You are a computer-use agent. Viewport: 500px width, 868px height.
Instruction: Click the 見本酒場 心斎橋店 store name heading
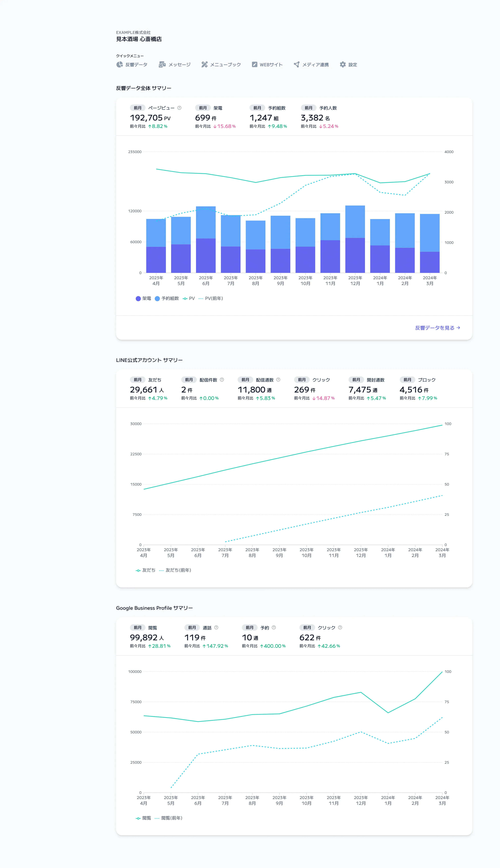(x=139, y=40)
